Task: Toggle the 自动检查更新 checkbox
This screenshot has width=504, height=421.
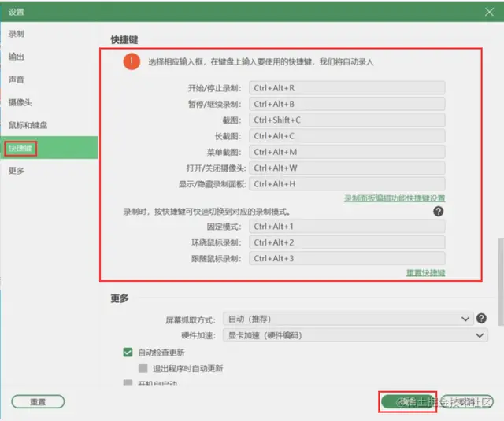Action: pyautogui.click(x=128, y=353)
